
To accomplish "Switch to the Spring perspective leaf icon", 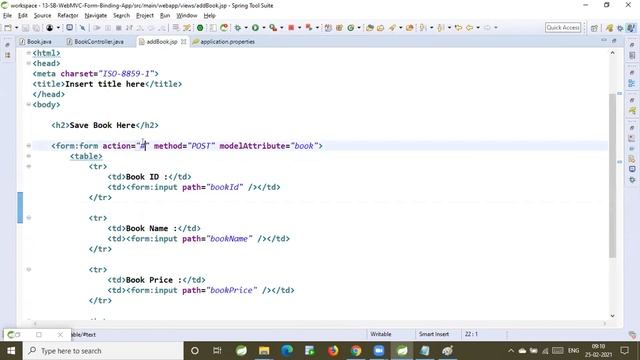I will [609, 28].
